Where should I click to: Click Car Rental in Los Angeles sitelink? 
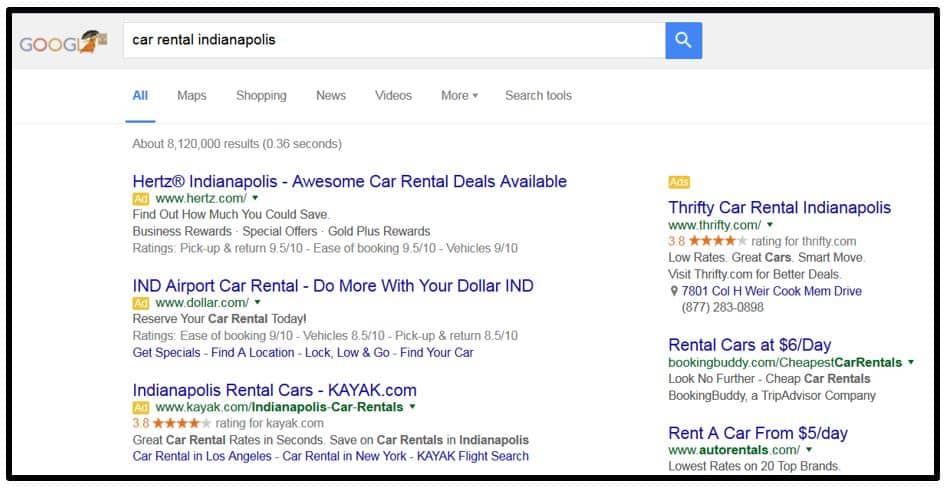tap(202, 456)
